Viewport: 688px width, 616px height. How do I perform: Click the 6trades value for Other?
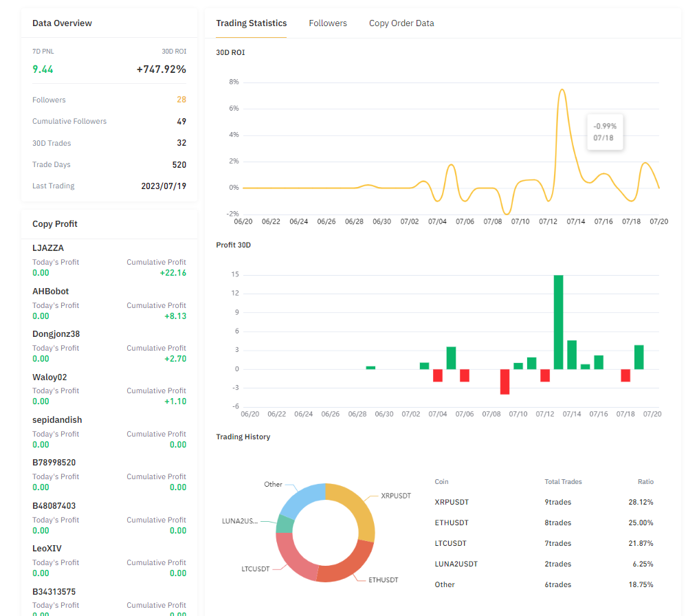557,584
